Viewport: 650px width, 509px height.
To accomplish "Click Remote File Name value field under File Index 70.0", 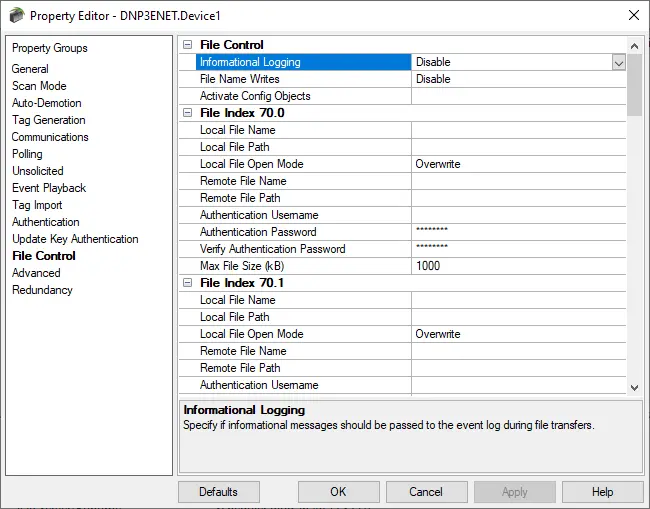I will (519, 181).
